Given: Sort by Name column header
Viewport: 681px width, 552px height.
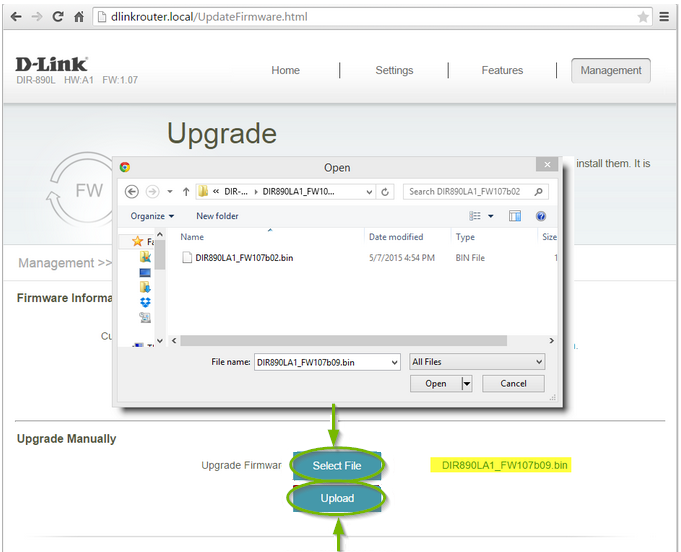Looking at the screenshot, I should pyautogui.click(x=192, y=237).
